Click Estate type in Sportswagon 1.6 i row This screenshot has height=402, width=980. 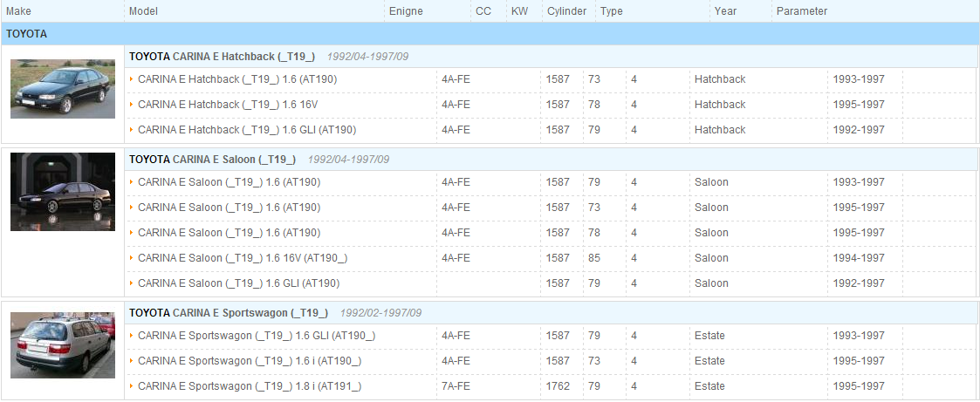coord(710,361)
